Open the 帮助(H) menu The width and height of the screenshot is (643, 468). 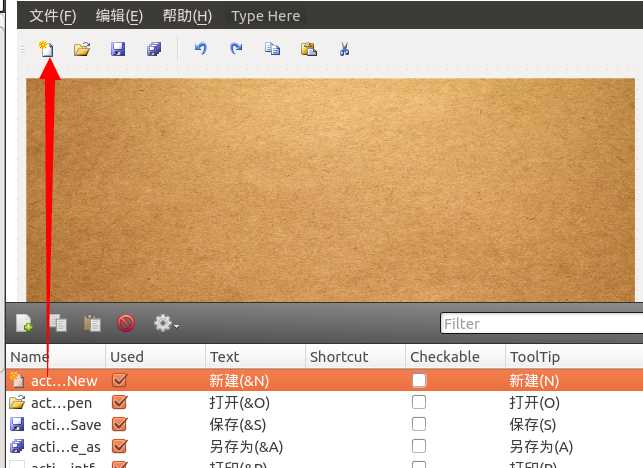[187, 16]
